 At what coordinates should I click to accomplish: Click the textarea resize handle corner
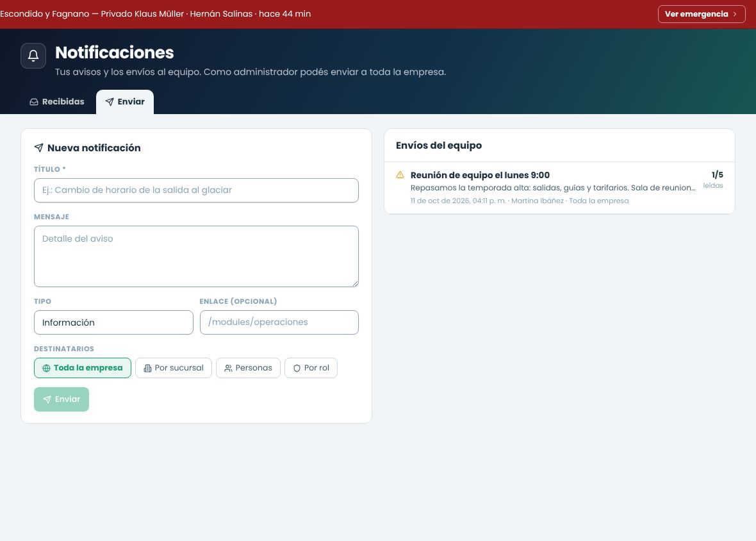click(355, 283)
